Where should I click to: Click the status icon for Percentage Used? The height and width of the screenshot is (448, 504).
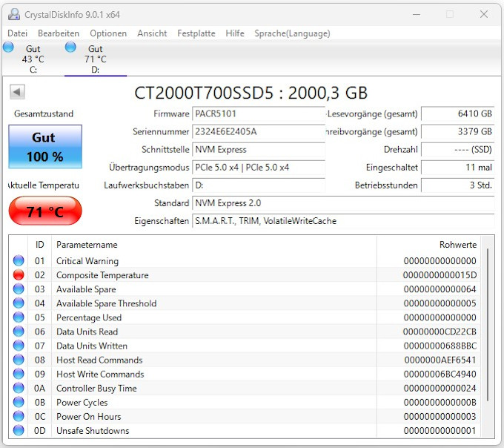coord(19,317)
